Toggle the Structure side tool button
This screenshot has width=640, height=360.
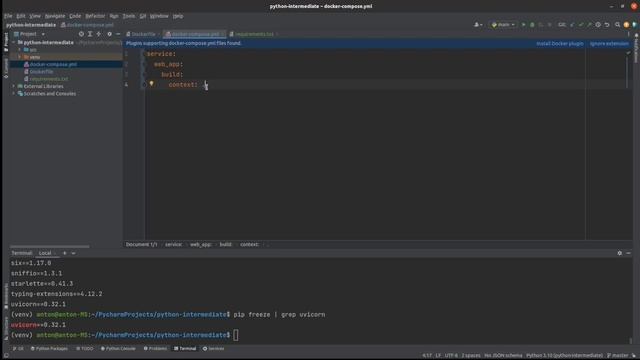coord(6,328)
